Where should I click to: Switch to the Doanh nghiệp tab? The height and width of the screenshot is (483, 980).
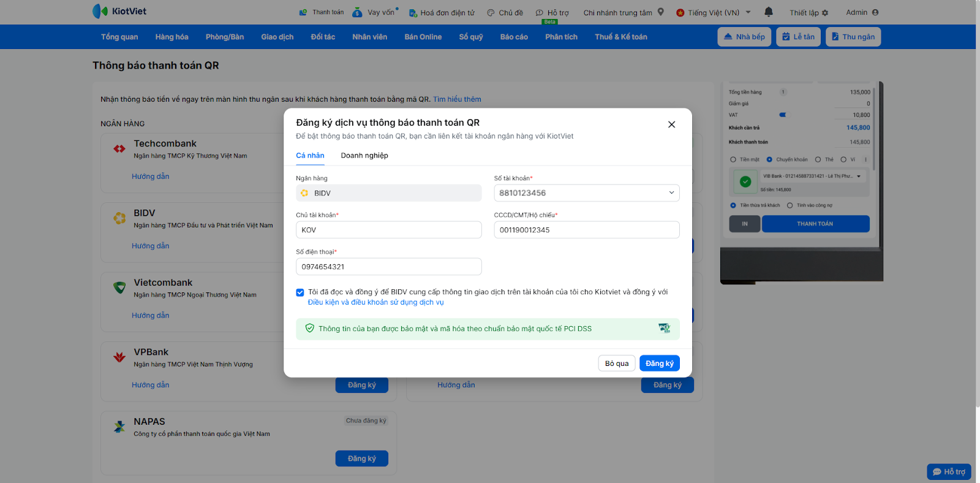click(x=364, y=156)
